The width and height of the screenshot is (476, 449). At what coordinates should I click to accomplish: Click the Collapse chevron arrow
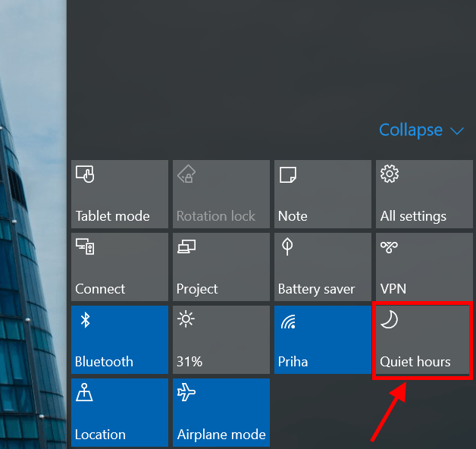(457, 131)
